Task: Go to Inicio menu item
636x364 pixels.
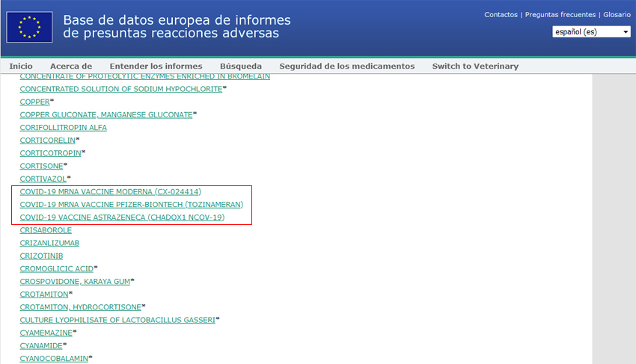Action: pos(21,66)
